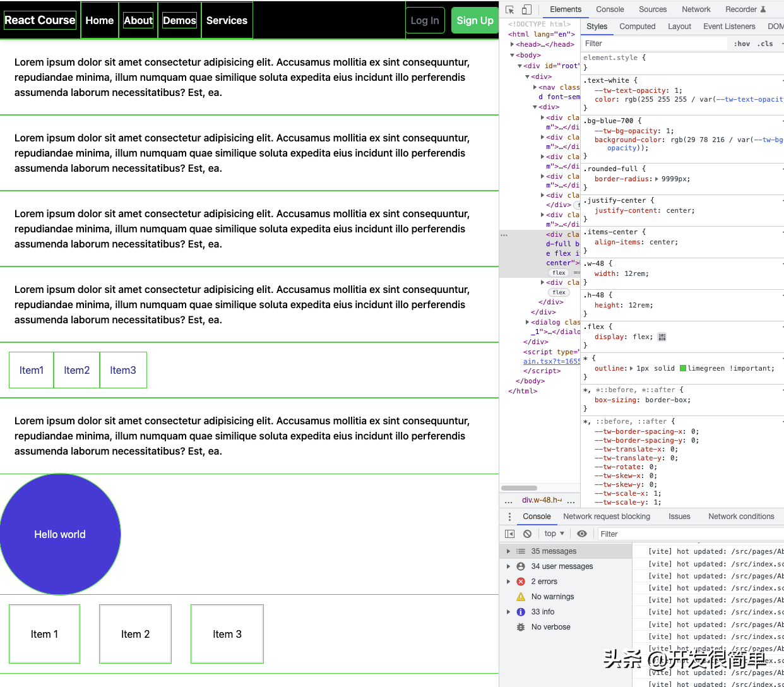Open the Event Listeners tab
Screen dimensions: 784x687
coord(729,27)
